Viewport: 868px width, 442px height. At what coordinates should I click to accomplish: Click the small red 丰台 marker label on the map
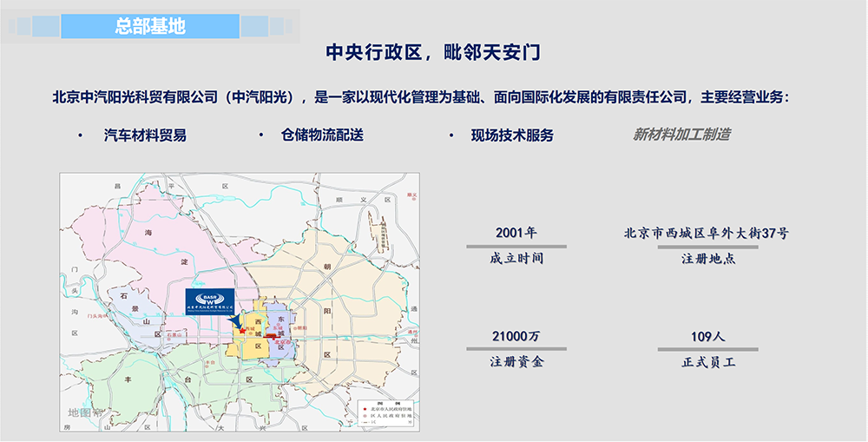pyautogui.click(x=209, y=362)
